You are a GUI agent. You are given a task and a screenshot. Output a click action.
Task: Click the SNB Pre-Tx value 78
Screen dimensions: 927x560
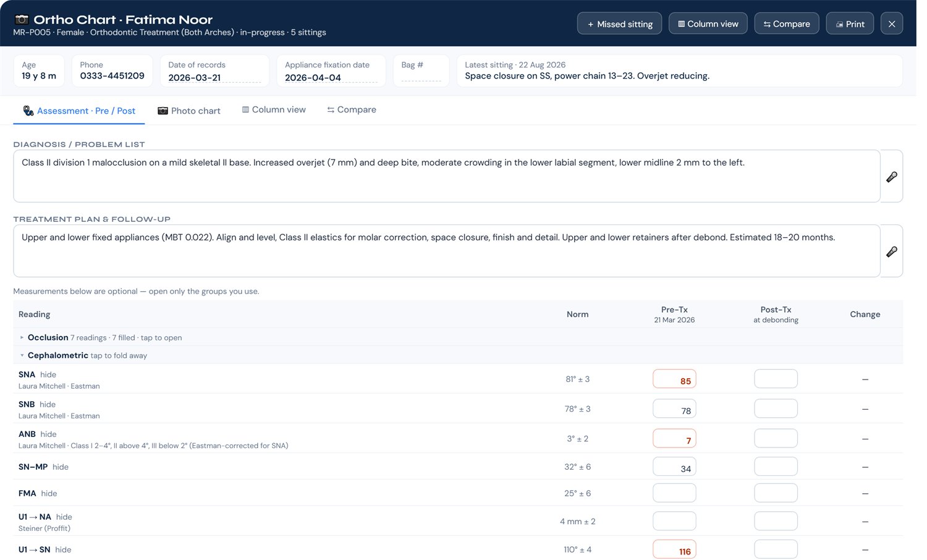[674, 409]
